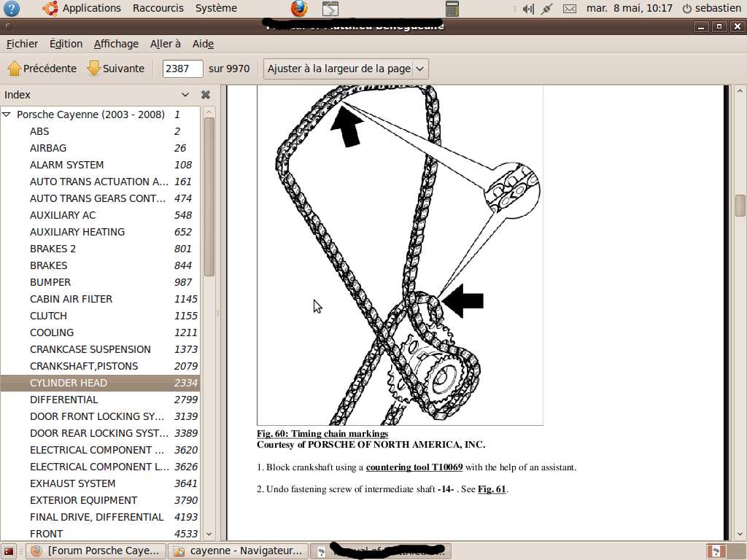Screen dimensions: 747x560
Task: Select CRANKSHAFT,PISTONS in the index
Action: coord(100,366)
